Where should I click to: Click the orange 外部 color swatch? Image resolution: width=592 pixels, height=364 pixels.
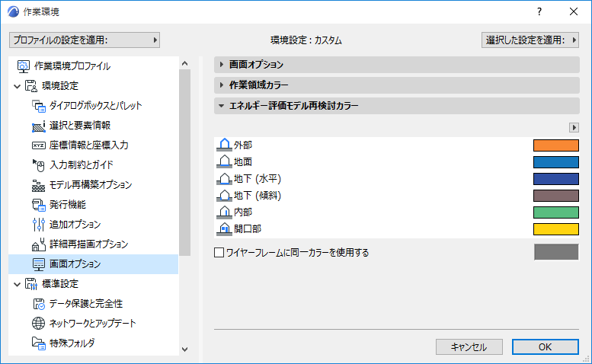(556, 145)
